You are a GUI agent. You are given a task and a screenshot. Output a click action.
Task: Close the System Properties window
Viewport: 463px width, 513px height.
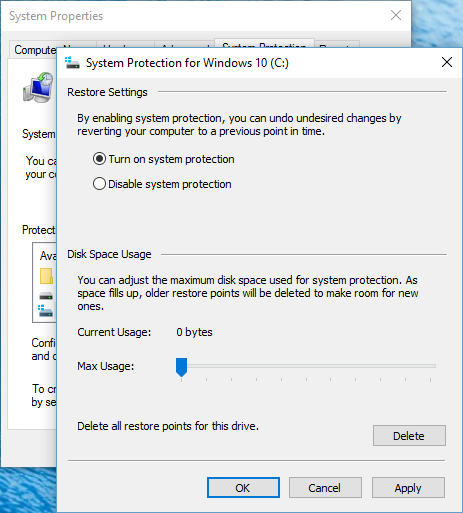pyautogui.click(x=396, y=15)
